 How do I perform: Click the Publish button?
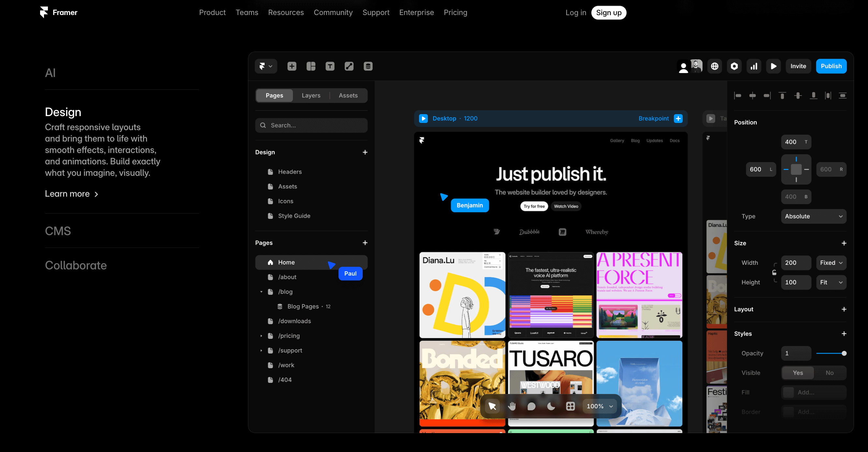click(831, 66)
